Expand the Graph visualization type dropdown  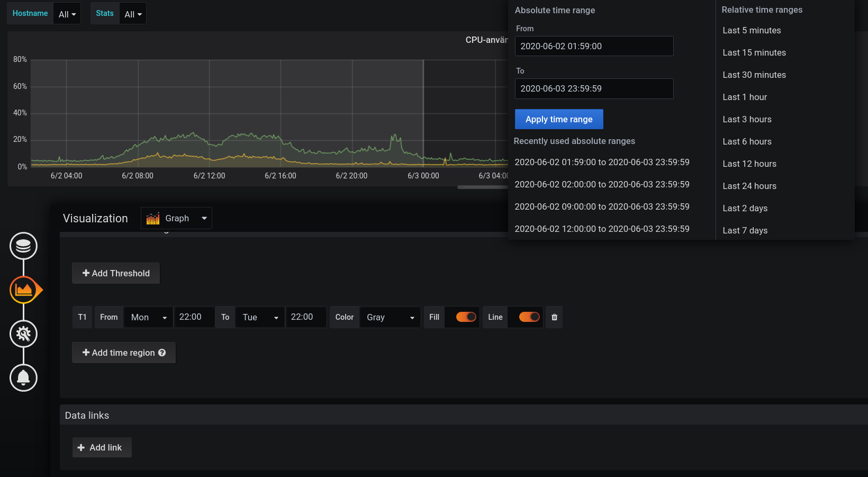(204, 218)
